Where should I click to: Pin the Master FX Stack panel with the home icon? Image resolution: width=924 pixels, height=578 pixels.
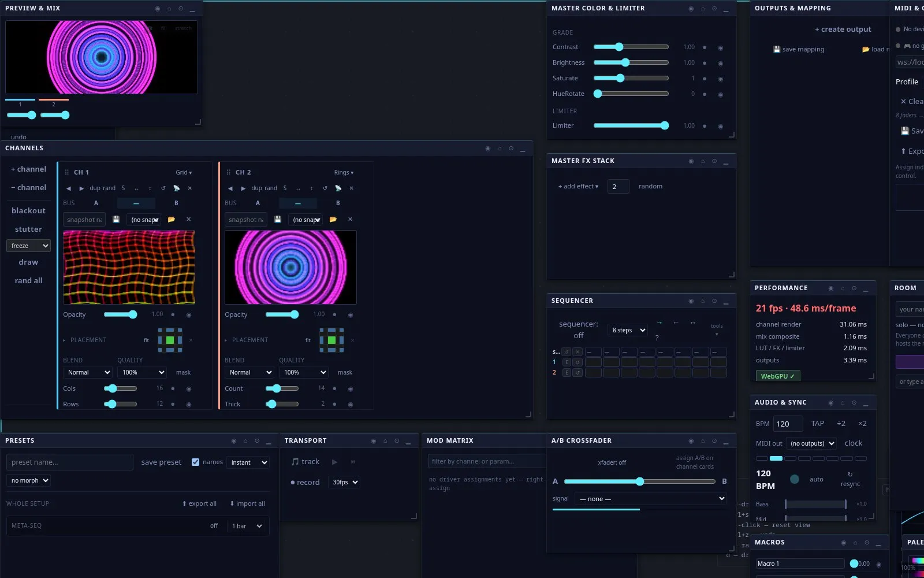[703, 161]
